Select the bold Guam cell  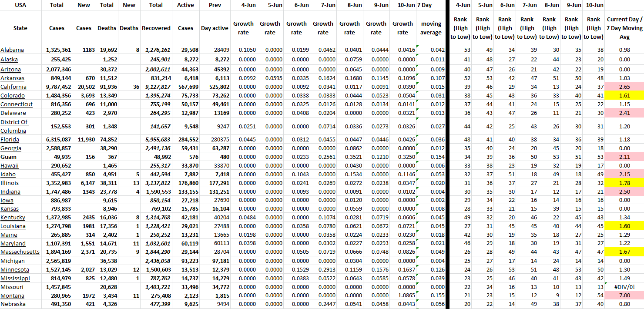pos(9,157)
